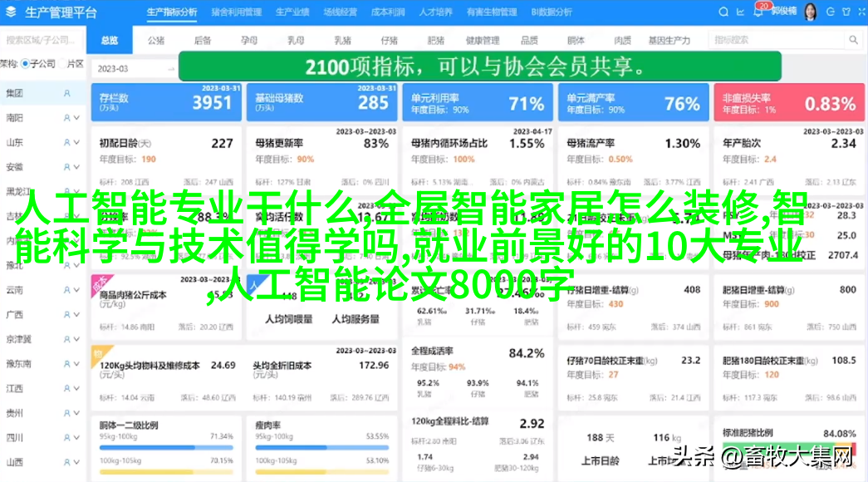The height and width of the screenshot is (482, 868).
Task: Expand the 南阳 region in sidebar
Action: pyautogui.click(x=76, y=119)
